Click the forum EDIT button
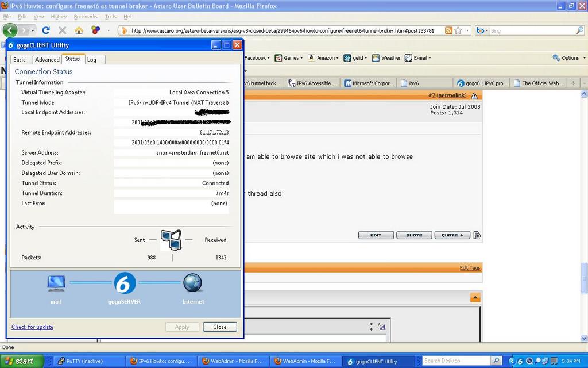This screenshot has height=368, width=588. (x=376, y=235)
